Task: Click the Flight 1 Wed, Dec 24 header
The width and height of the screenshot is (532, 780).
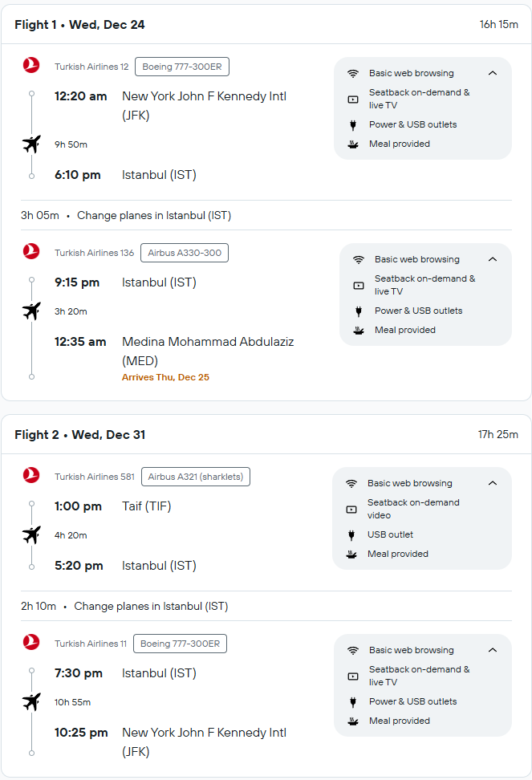Action: pyautogui.click(x=79, y=25)
